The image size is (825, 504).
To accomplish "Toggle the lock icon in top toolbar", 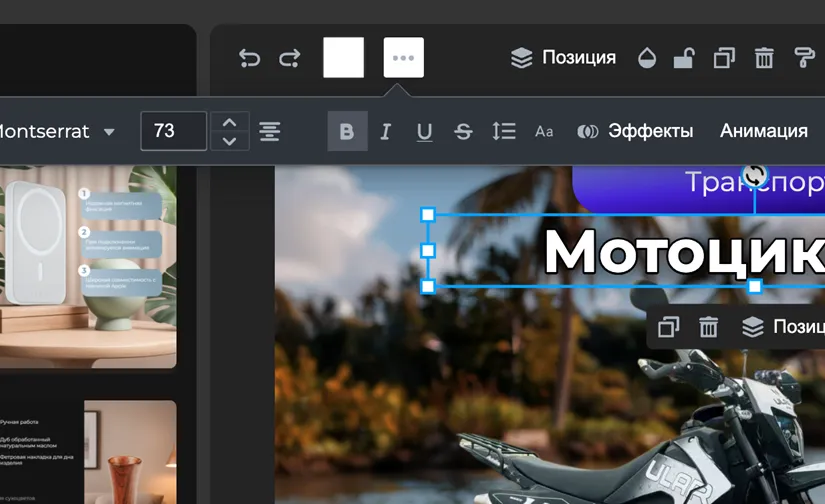I will point(684,58).
